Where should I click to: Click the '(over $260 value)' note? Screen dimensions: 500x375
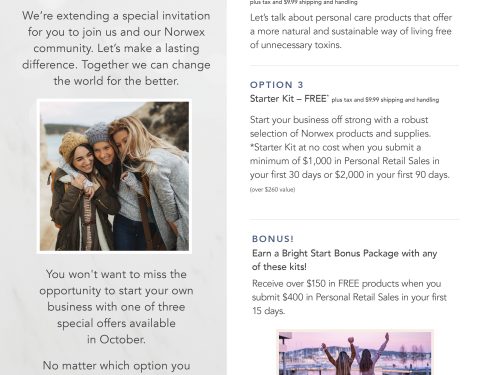(272, 190)
